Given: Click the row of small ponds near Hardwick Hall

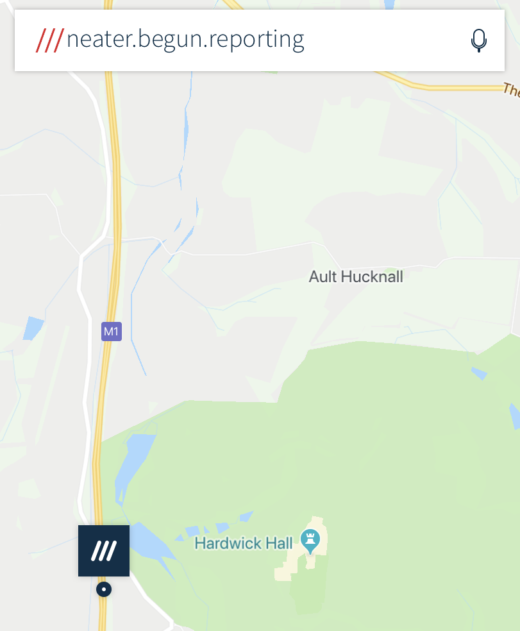Looking at the screenshot, I should pyautogui.click(x=215, y=526).
